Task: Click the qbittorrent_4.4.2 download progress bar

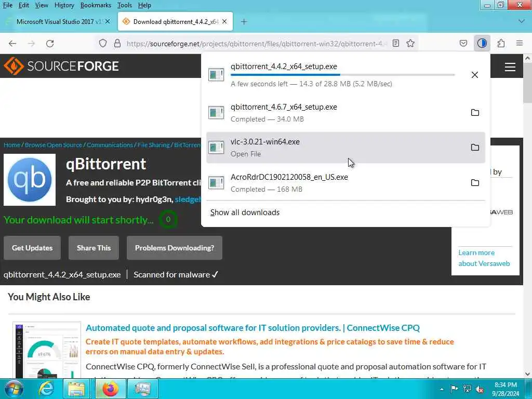Action: pos(343,75)
